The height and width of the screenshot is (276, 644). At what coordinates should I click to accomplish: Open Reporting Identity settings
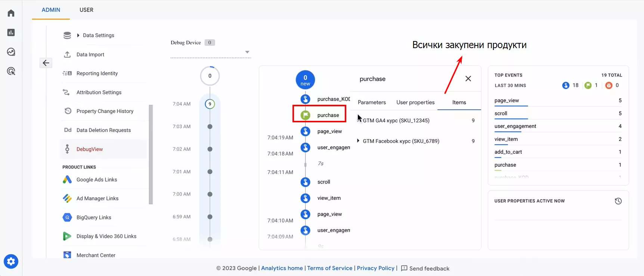coord(97,73)
